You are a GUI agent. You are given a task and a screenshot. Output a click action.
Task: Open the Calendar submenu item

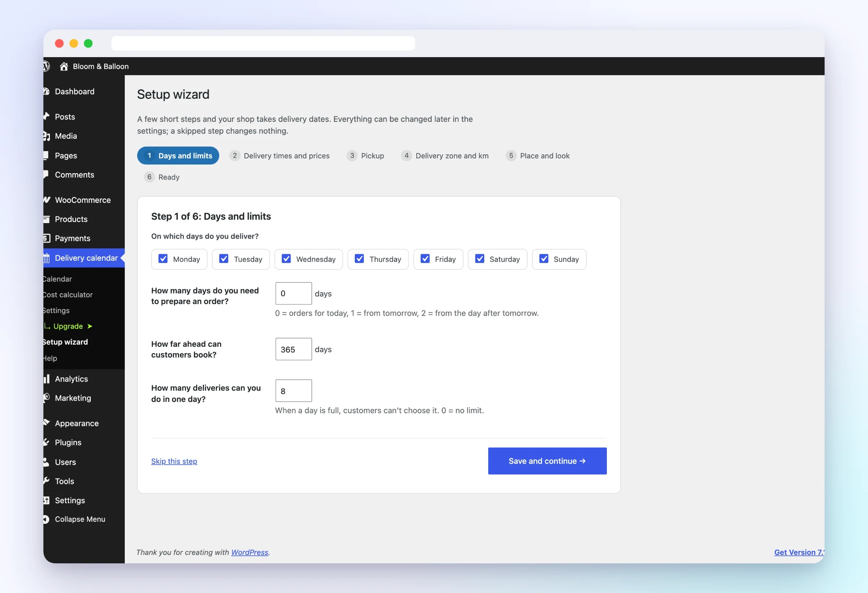coord(57,279)
